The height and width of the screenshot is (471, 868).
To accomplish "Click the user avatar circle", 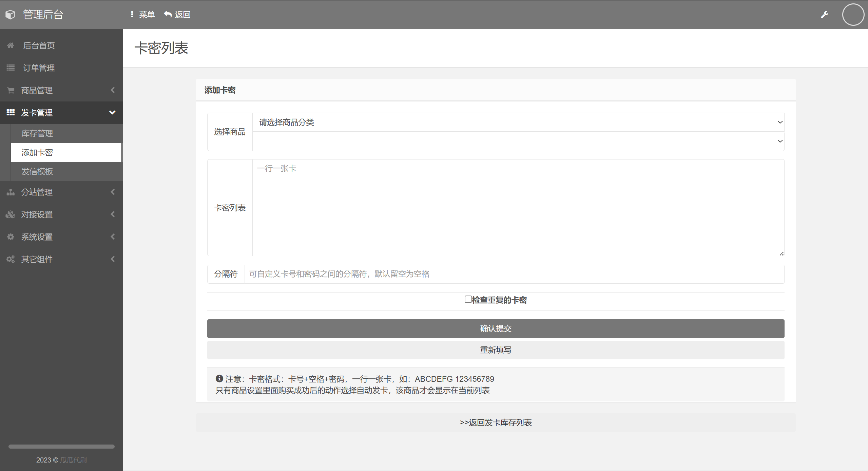I will tap(853, 15).
